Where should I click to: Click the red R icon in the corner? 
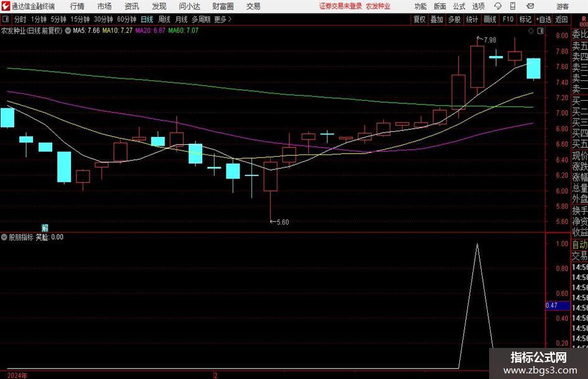coord(584,21)
